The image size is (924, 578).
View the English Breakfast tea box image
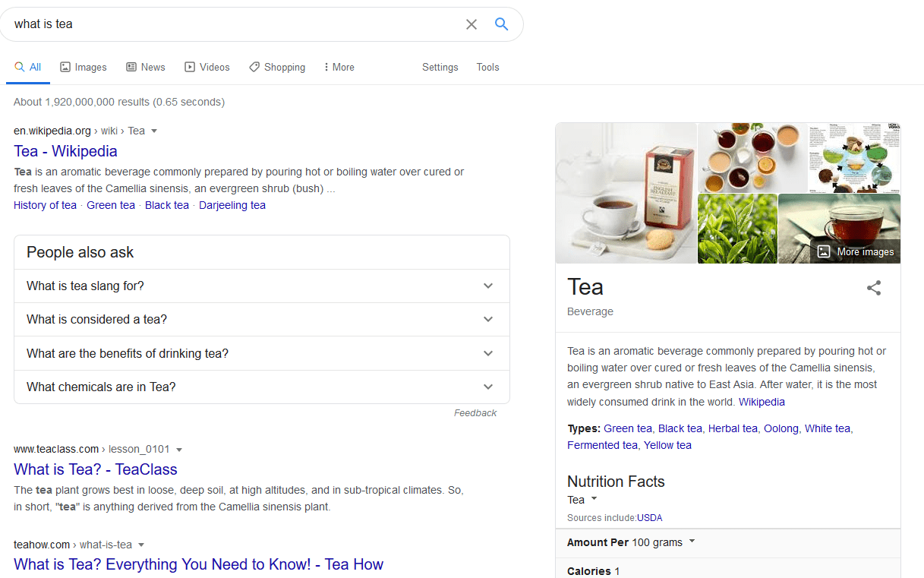point(626,193)
